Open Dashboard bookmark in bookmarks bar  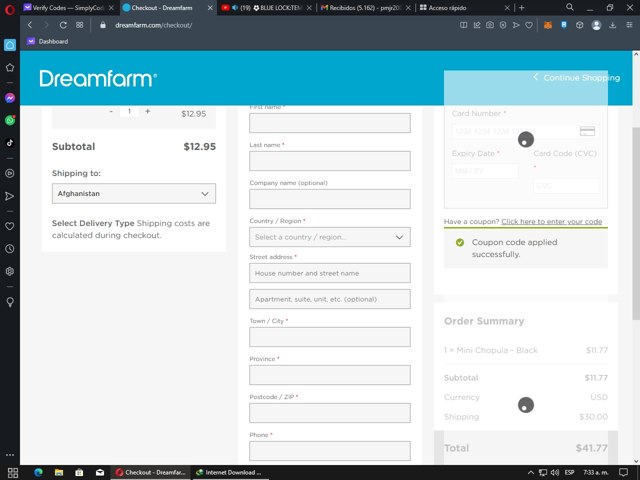click(48, 41)
